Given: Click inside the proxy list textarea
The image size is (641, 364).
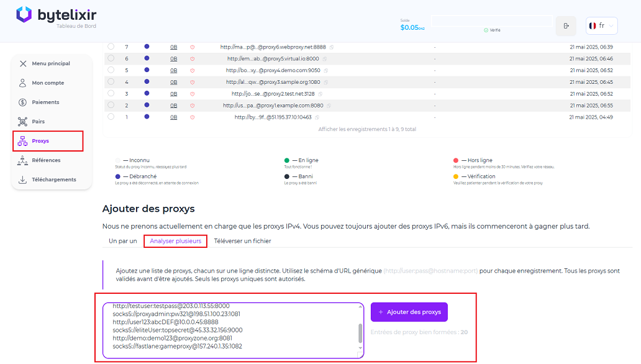Looking at the screenshot, I should (233, 330).
